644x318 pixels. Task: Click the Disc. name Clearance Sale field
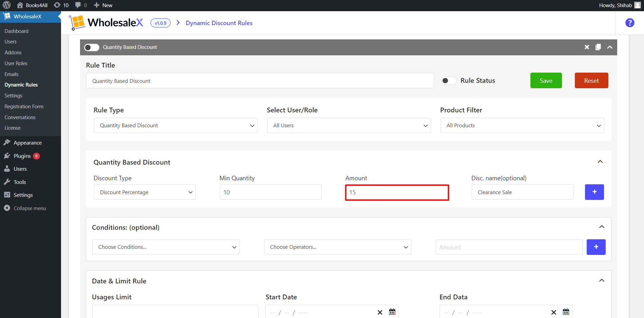(523, 192)
